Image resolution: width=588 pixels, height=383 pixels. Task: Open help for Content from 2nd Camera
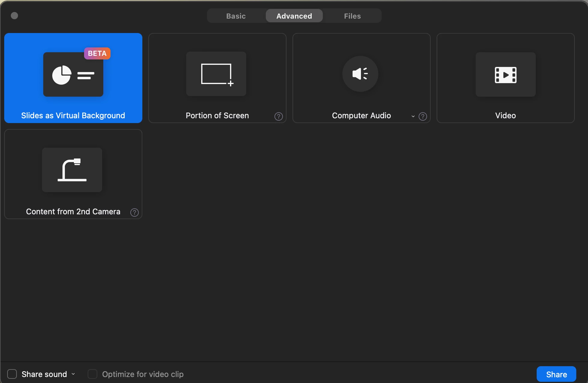click(x=134, y=213)
